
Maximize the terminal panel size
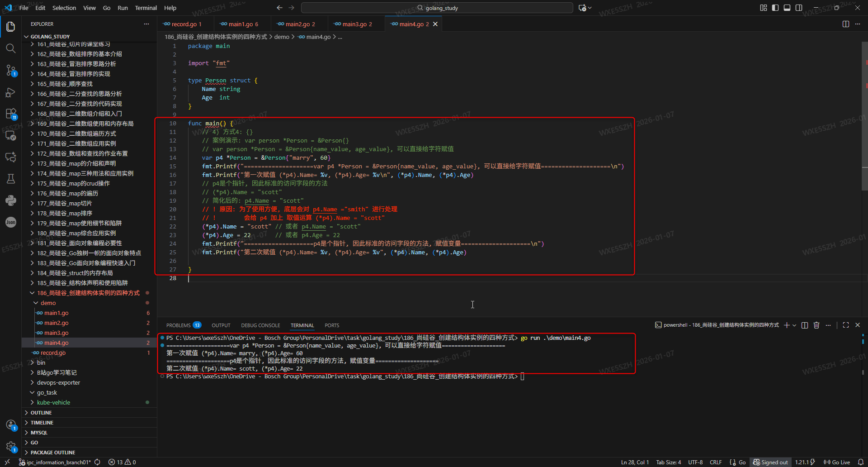[x=846, y=325]
